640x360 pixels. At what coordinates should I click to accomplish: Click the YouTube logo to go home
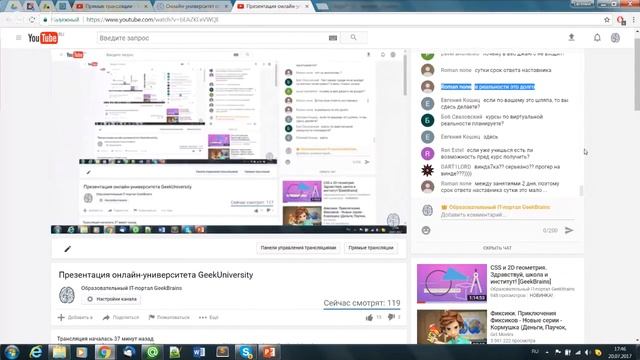[x=43, y=38]
